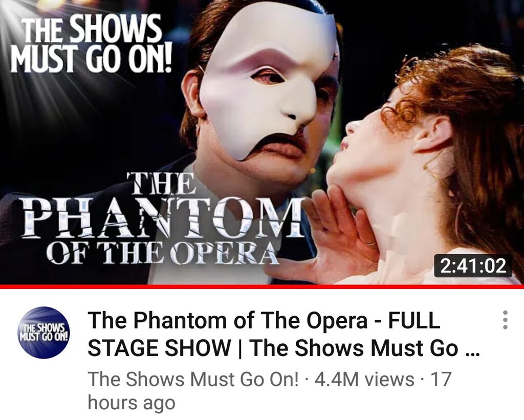Open the three-dot more options menu
The width and height of the screenshot is (524, 420).
click(x=505, y=320)
